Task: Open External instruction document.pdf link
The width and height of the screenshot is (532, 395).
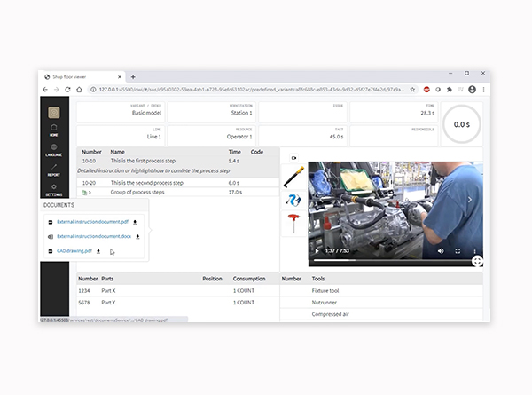Action: pos(92,222)
